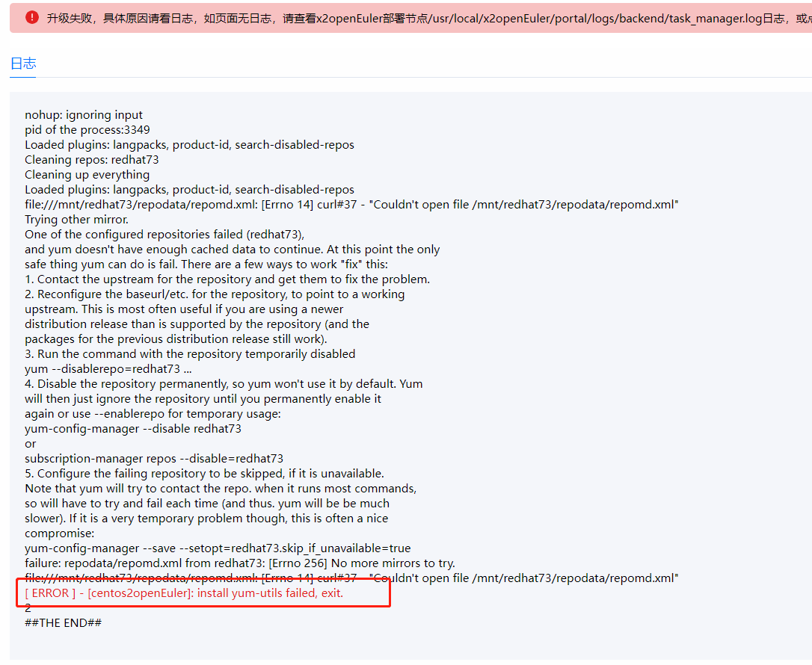Click the '##THE END##' log line

[x=63, y=623]
